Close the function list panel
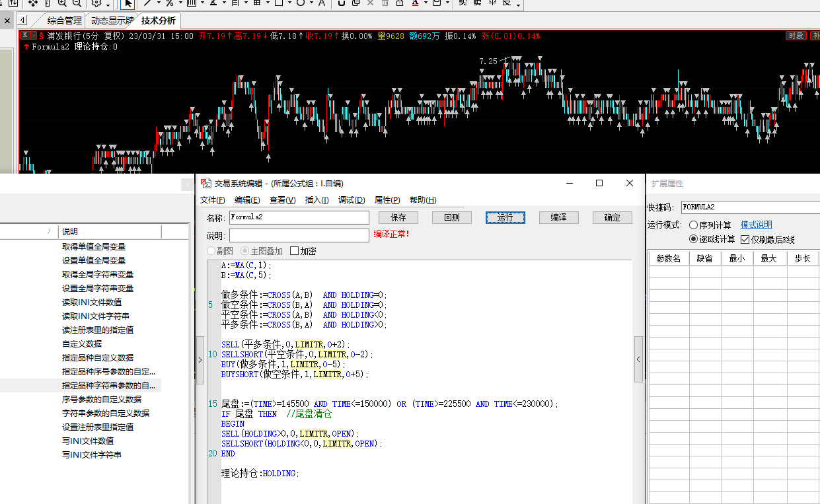This screenshot has height=504, width=820. (x=188, y=184)
